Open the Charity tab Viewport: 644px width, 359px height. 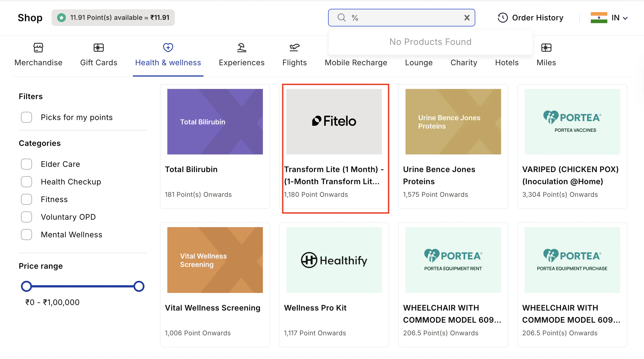tap(464, 62)
